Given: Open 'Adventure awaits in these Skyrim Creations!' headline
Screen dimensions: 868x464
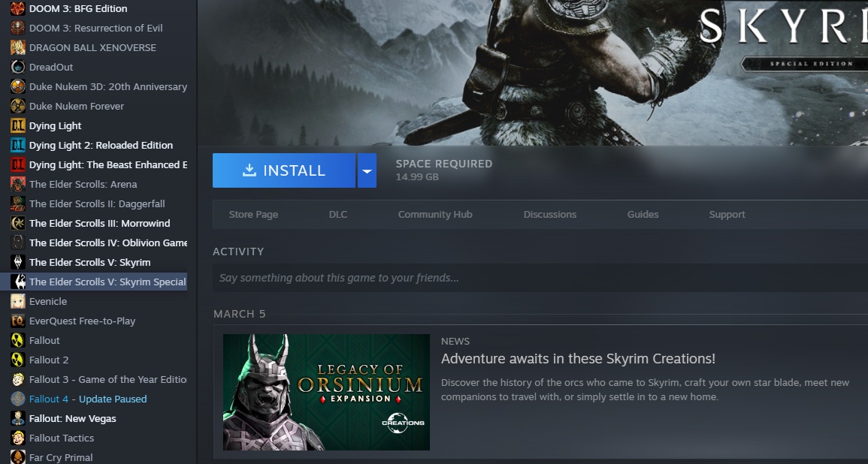Looking at the screenshot, I should pos(578,358).
